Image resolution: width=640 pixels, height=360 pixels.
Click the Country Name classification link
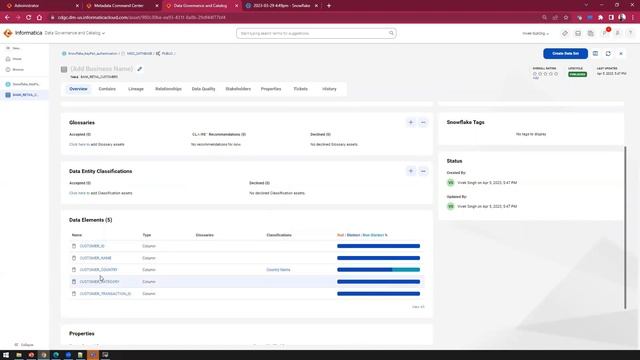click(x=278, y=270)
